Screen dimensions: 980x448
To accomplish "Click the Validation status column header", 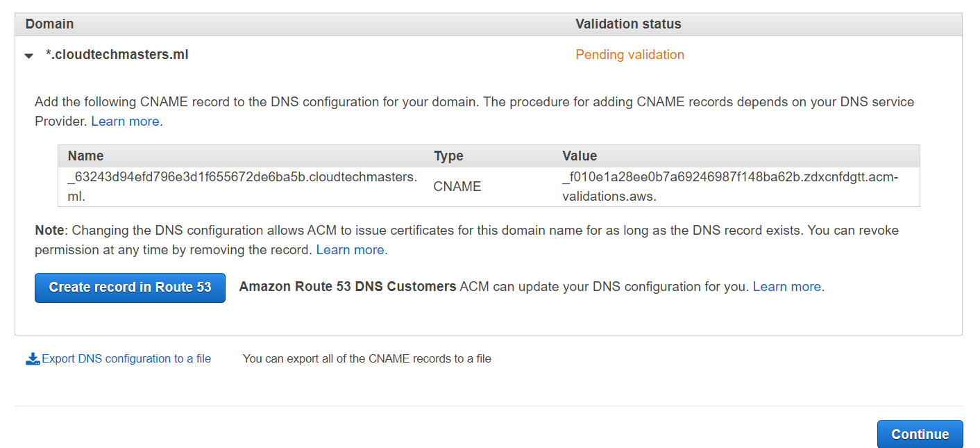I will click(628, 24).
